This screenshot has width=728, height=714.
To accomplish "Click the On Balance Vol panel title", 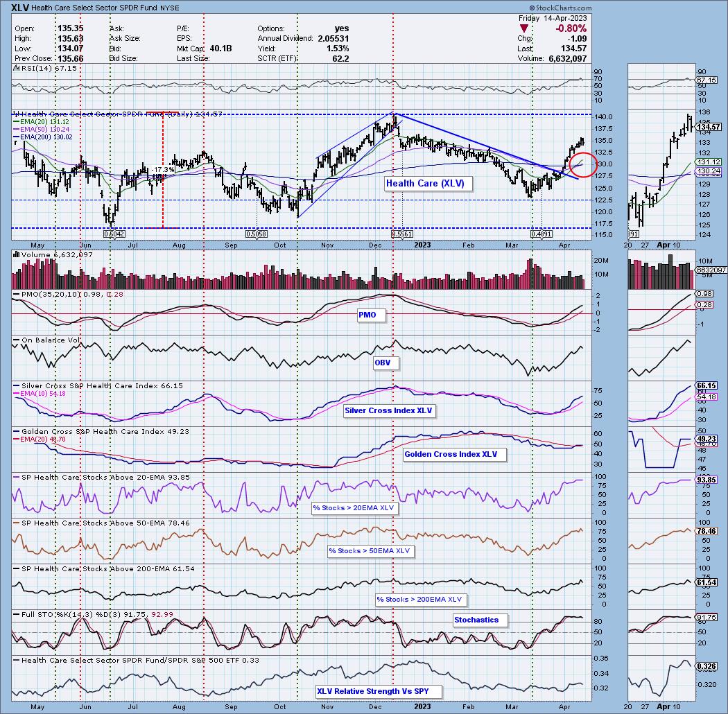I will pos(47,340).
